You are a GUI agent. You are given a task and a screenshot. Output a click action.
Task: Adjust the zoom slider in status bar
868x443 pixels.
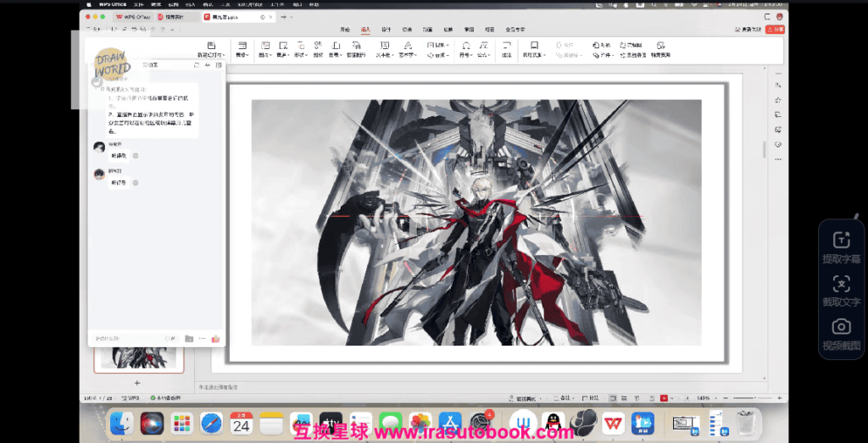752,398
